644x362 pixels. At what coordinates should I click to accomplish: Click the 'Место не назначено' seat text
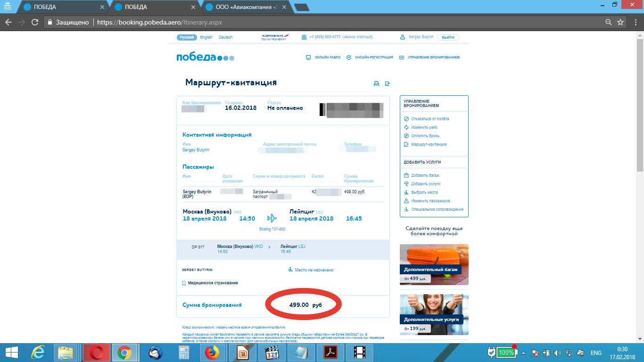314,270
